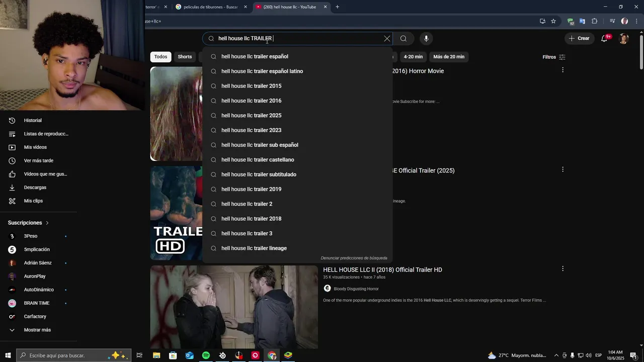Choose suggestion hell house llc trailer 2023
The height and width of the screenshot is (362, 644).
pyautogui.click(x=297, y=130)
